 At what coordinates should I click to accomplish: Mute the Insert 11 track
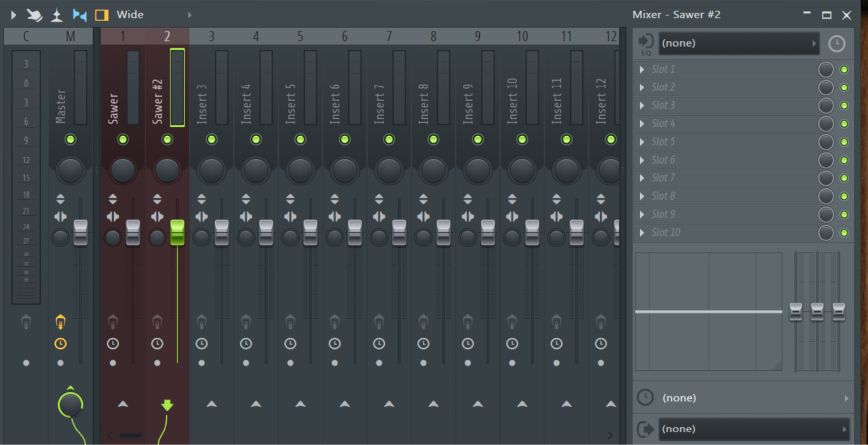click(x=566, y=139)
